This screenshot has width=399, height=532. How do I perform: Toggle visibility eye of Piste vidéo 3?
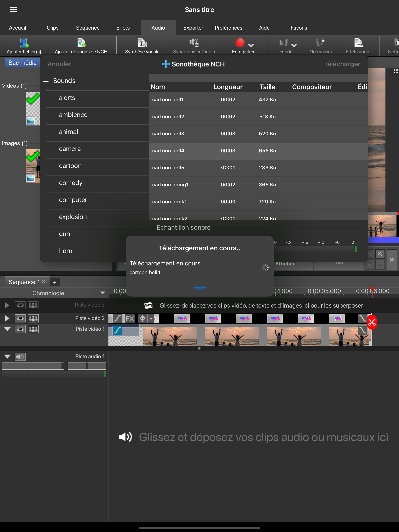tap(20, 305)
